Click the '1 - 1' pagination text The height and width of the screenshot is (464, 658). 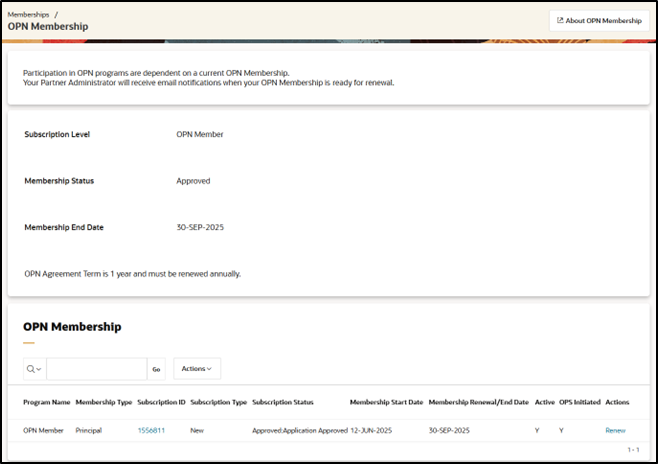[633, 450]
